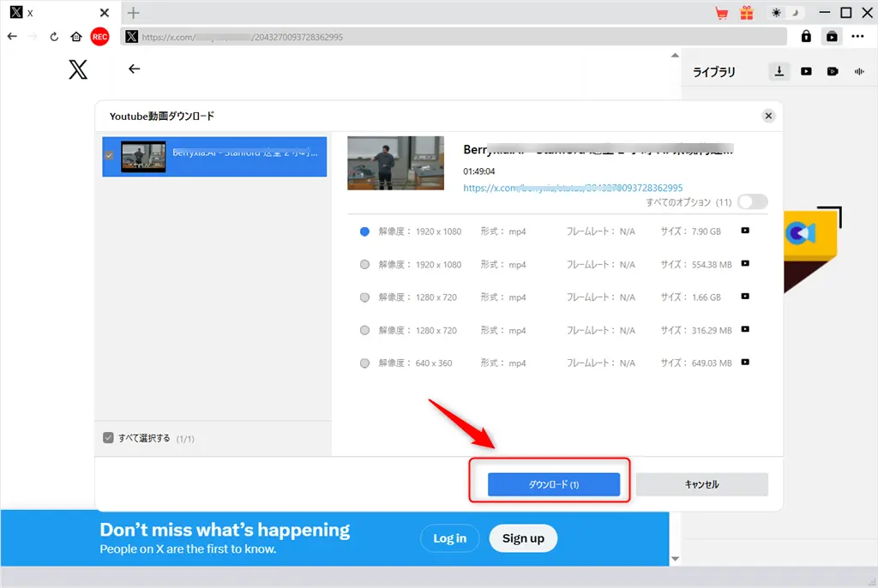
Task: Open a new browser tab
Action: 134,13
